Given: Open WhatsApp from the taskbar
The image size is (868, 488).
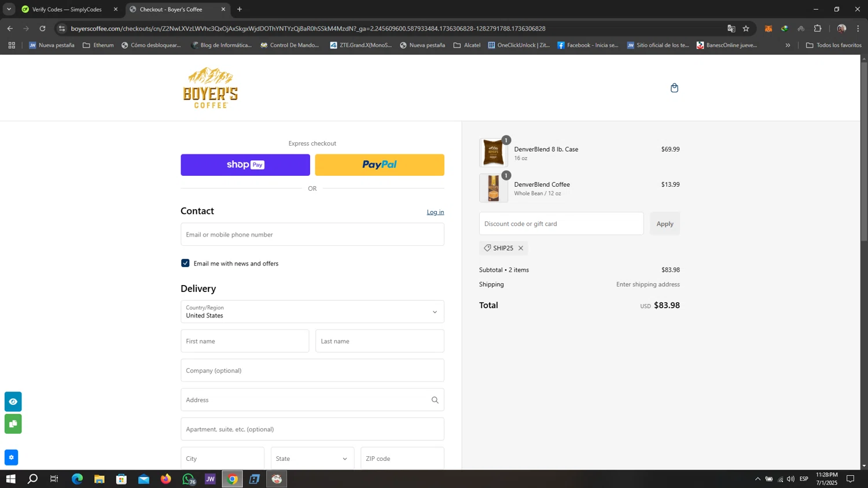Looking at the screenshot, I should pos(188,479).
